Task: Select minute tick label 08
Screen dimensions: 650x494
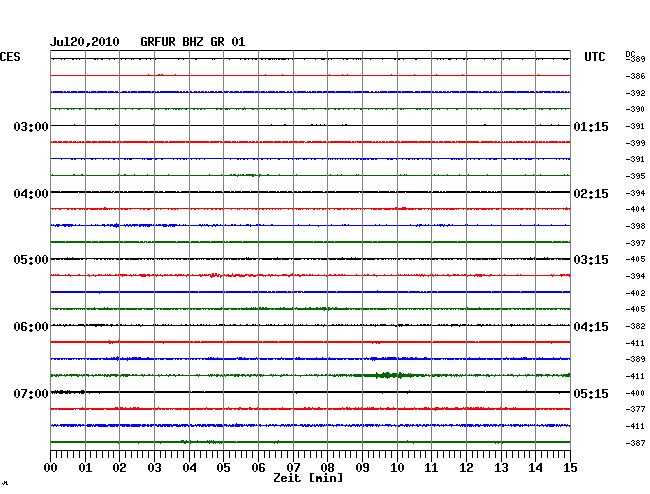Action: click(327, 467)
